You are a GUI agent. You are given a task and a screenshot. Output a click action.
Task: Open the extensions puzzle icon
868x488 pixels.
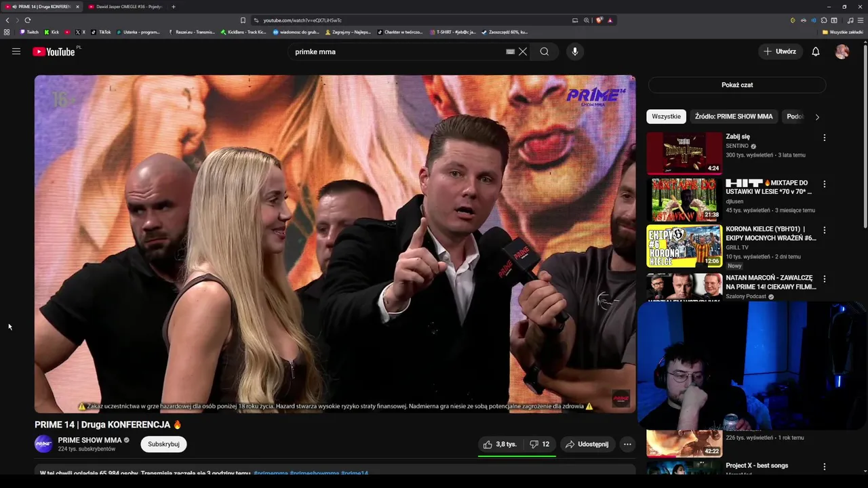coord(824,20)
